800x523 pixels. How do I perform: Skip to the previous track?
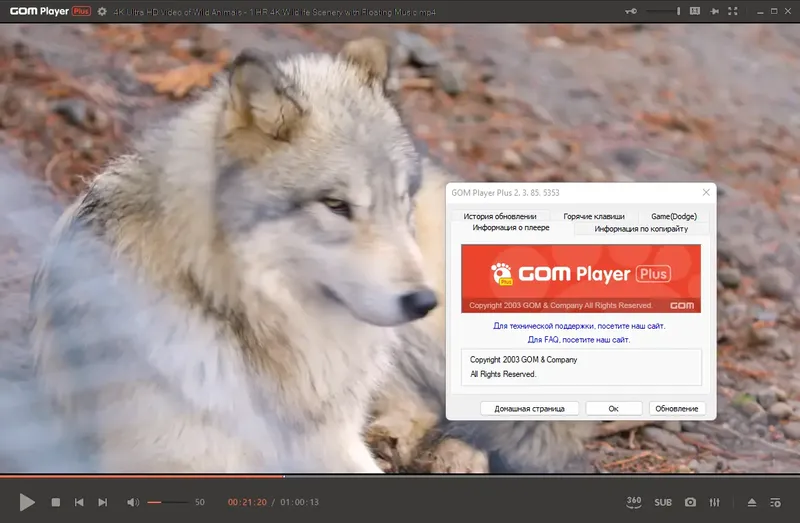(79, 503)
